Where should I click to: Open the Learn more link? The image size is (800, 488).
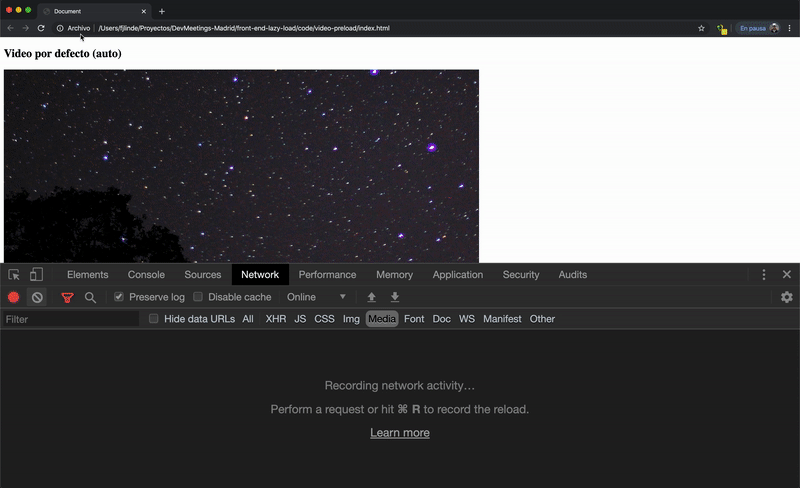(x=400, y=433)
